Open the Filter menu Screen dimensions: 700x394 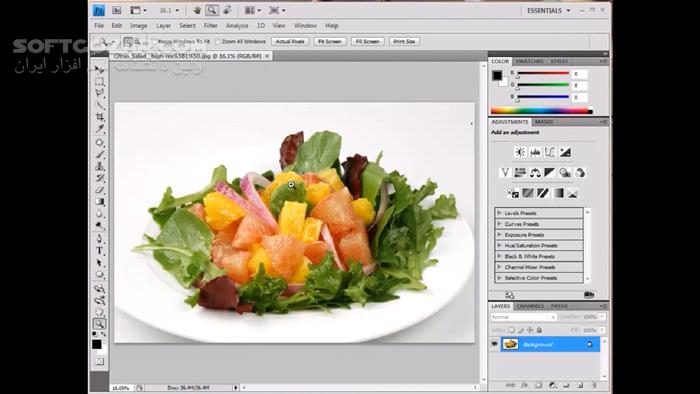[210, 26]
